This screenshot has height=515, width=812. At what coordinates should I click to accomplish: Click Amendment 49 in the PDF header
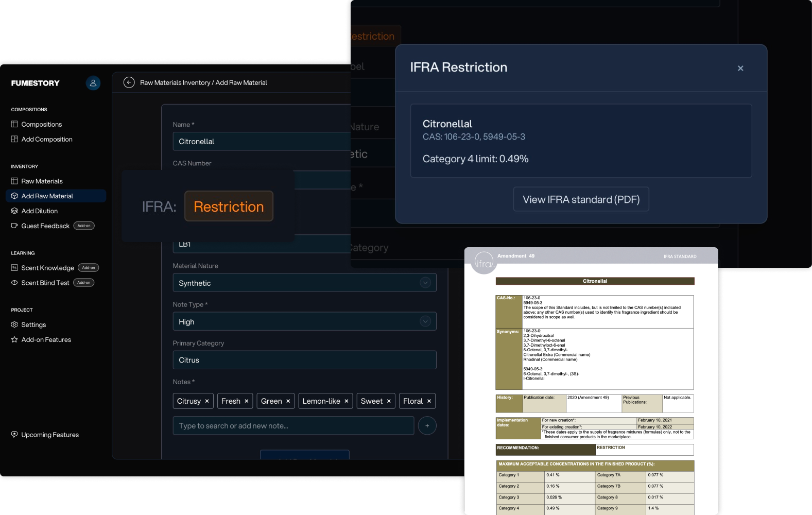516,256
